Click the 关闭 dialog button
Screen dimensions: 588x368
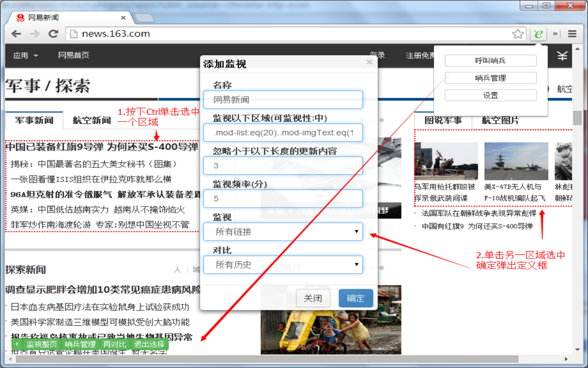pos(313,298)
